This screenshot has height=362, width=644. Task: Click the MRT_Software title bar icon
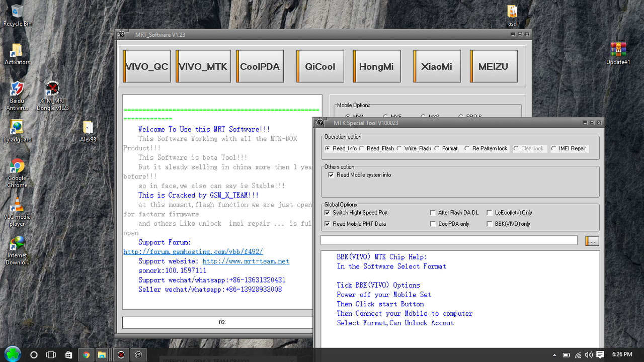coord(121,35)
